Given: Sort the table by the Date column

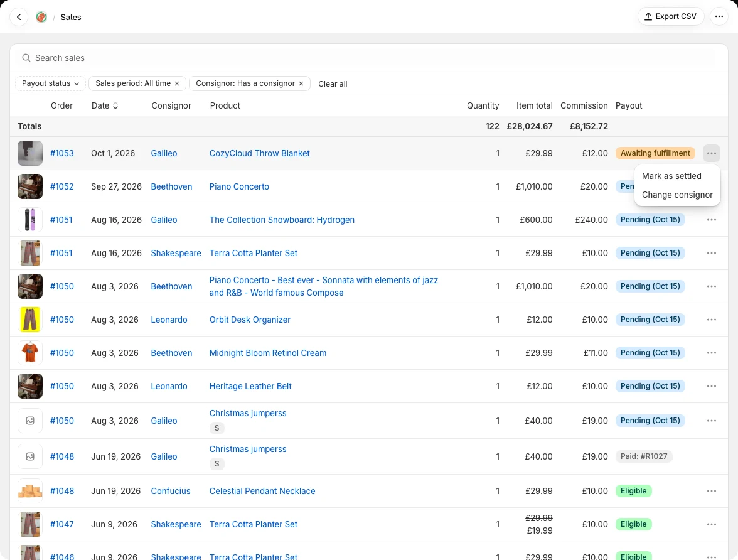Looking at the screenshot, I should [104, 105].
